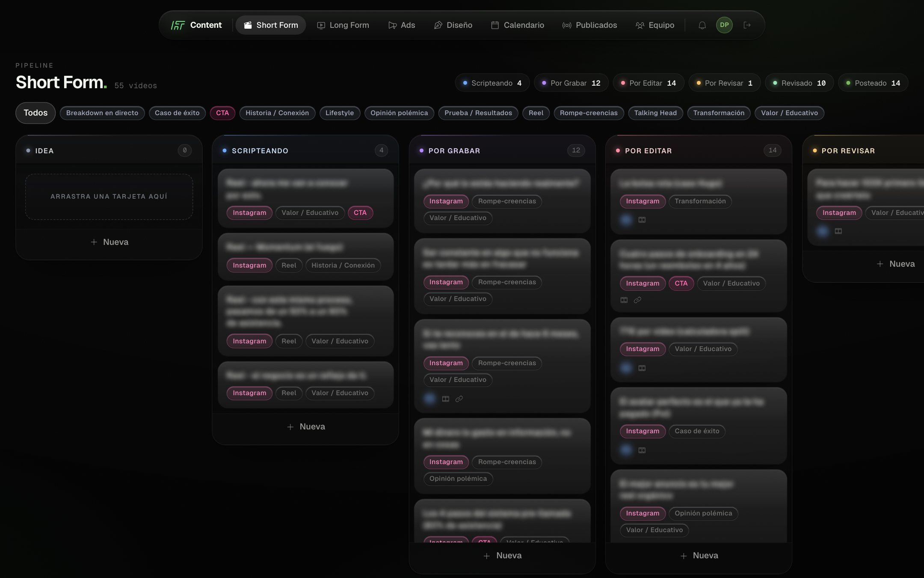Viewport: 924px width, 578px height.
Task: Click script icon on Por Revisar card
Action: [838, 231]
